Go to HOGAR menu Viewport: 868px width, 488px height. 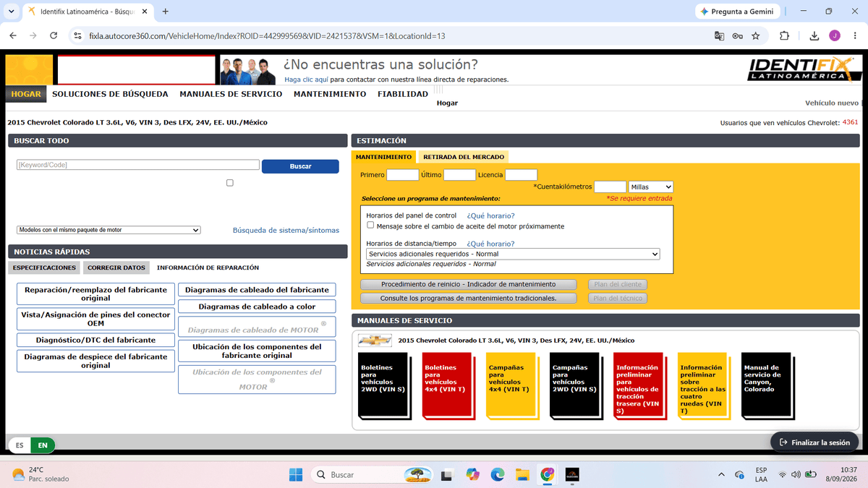[26, 94]
